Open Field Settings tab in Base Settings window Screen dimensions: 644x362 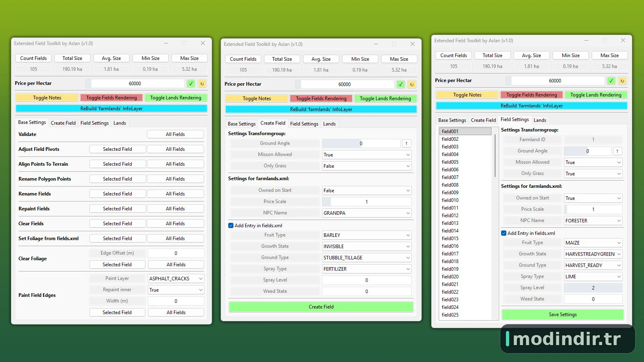coord(95,123)
